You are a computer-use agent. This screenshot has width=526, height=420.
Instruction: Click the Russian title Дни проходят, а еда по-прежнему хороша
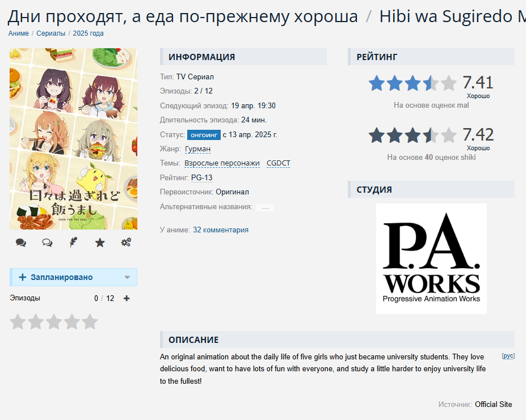click(183, 16)
